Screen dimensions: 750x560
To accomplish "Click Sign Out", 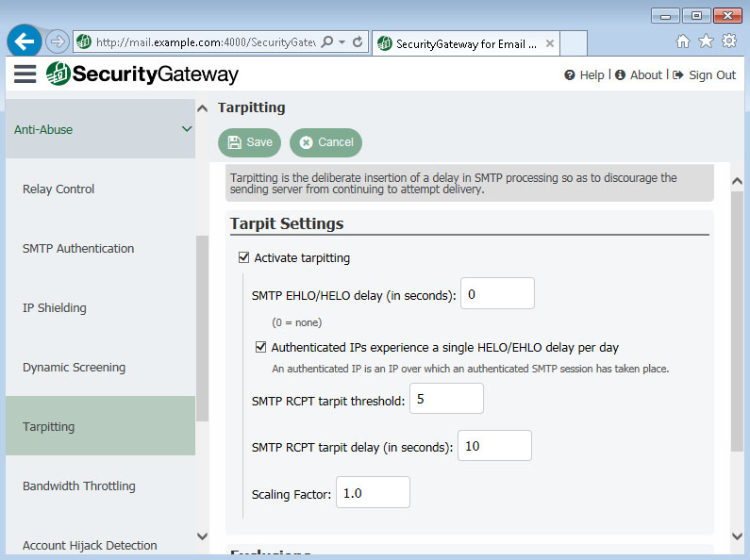I will (x=704, y=75).
